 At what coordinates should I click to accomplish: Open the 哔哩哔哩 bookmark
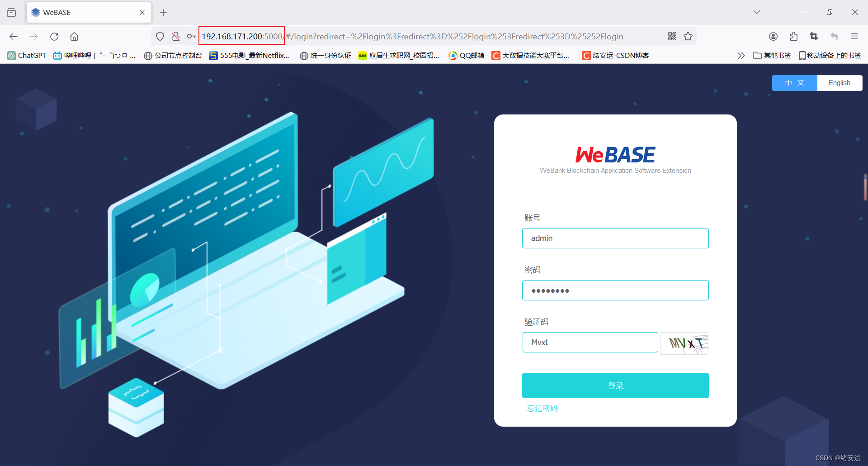pyautogui.click(x=94, y=56)
